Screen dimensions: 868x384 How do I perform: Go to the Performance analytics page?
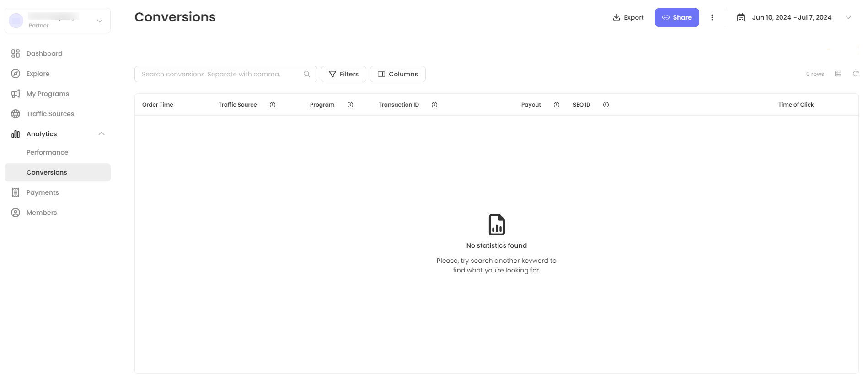click(47, 152)
